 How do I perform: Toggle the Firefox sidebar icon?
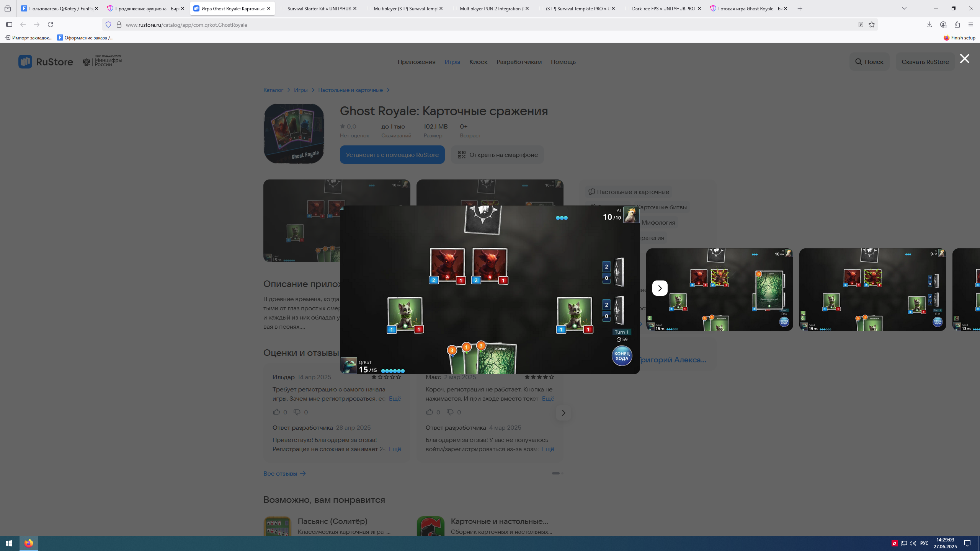point(9,24)
